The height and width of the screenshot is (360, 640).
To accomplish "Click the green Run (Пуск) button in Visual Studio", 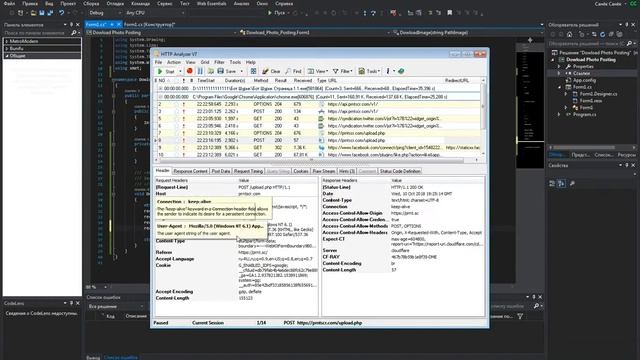I will point(276,13).
